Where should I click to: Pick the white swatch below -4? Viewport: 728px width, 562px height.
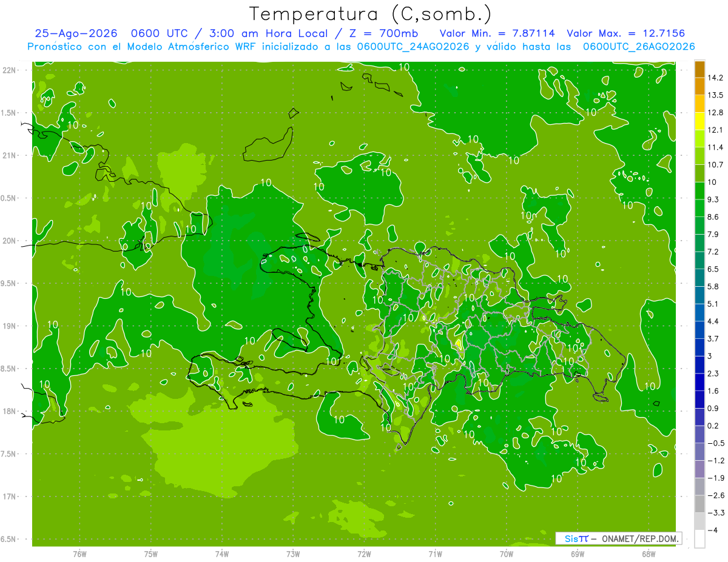[x=699, y=539]
